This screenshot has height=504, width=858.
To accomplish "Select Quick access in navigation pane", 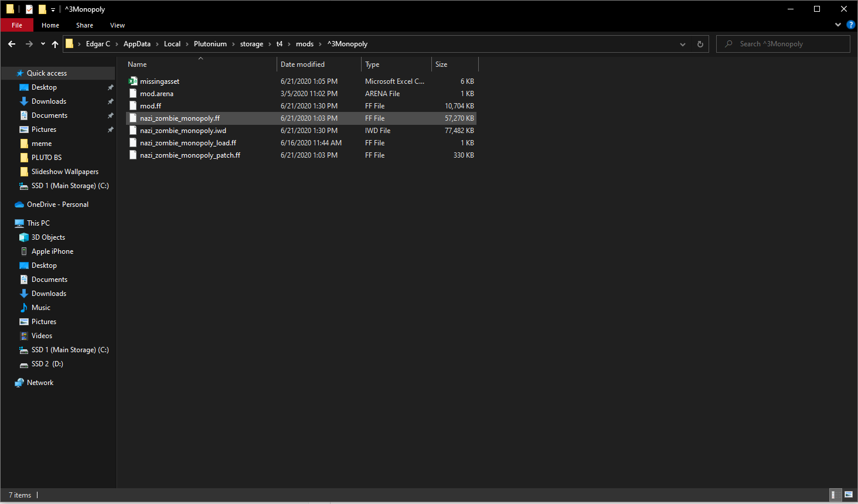I will [47, 73].
